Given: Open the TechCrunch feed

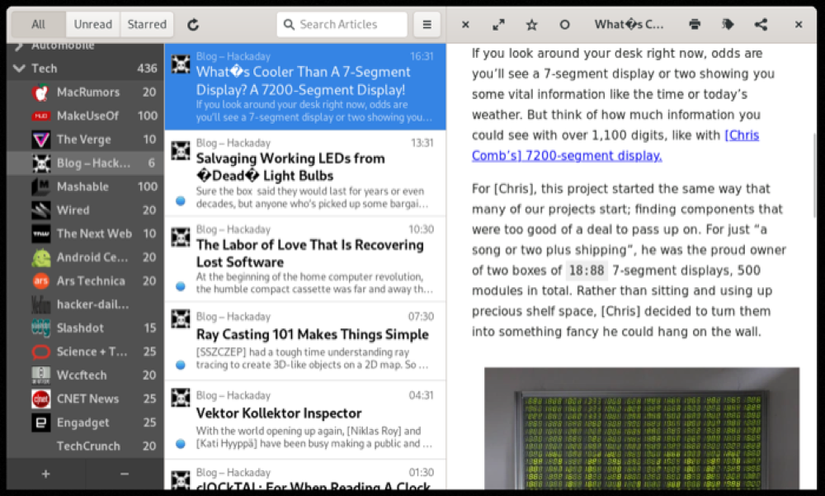Looking at the screenshot, I should click(x=85, y=446).
